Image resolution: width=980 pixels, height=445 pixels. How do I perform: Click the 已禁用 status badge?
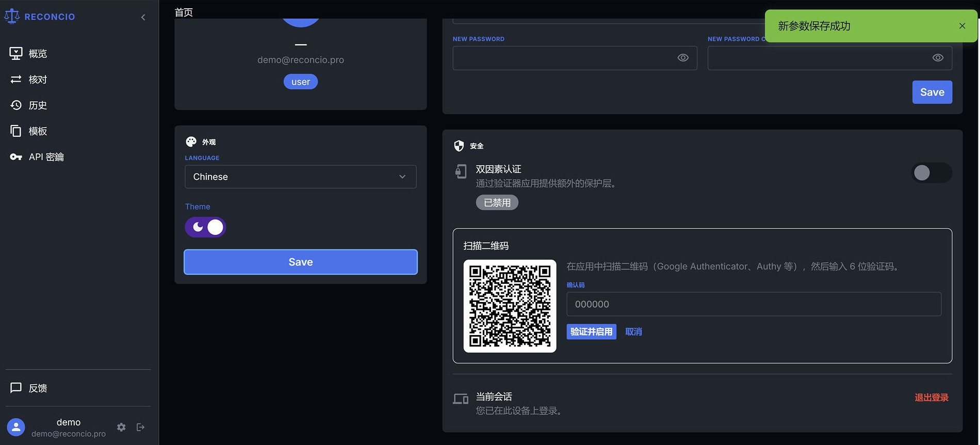coord(497,202)
